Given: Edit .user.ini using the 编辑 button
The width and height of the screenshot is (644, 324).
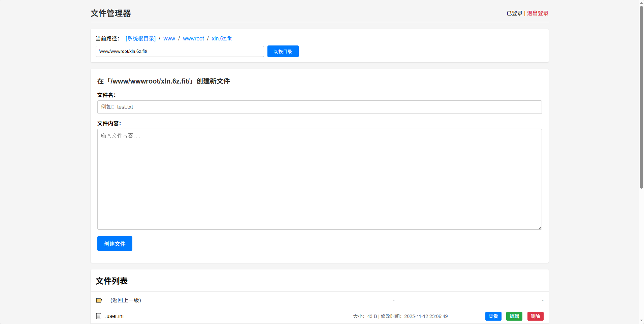Looking at the screenshot, I should pos(514,316).
